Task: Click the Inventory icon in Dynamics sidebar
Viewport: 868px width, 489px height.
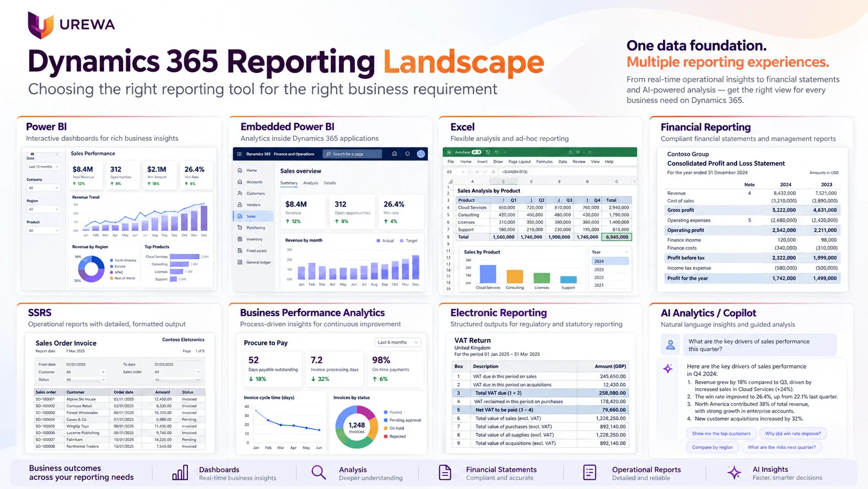Action: pos(240,239)
